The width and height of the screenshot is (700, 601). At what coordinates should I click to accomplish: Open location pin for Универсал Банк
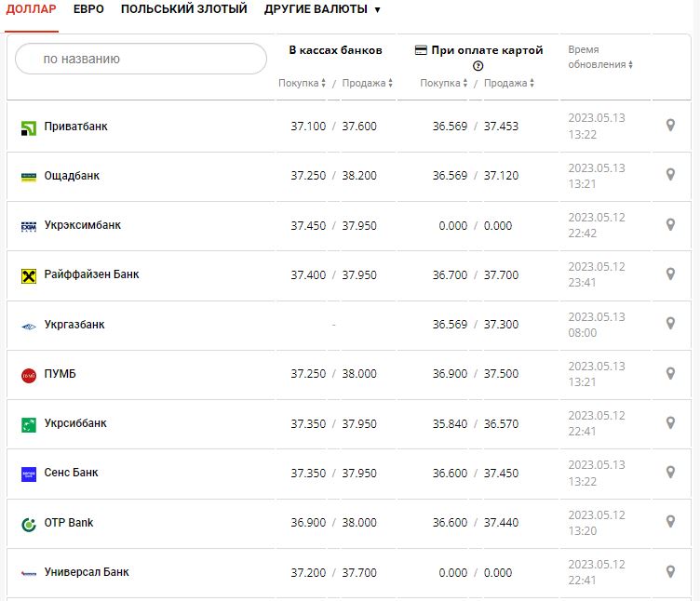point(670,571)
